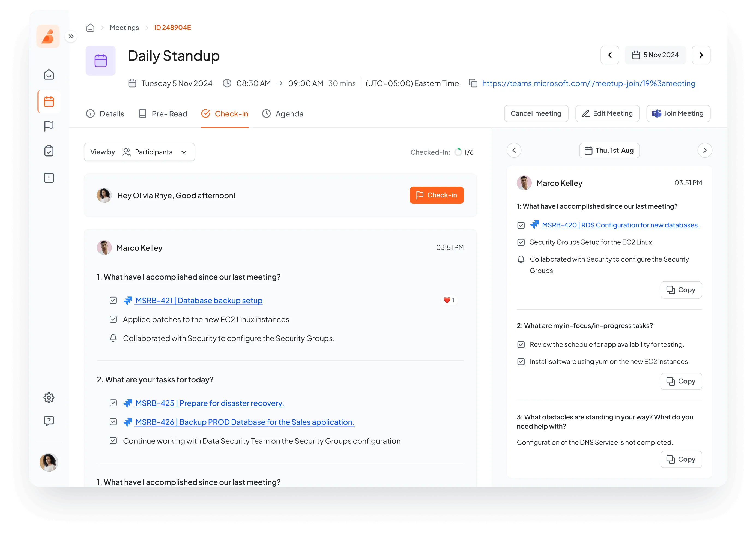The height and width of the screenshot is (534, 756).
Task: Open the Meetings calendar icon in the sidebar
Action: [x=49, y=101]
